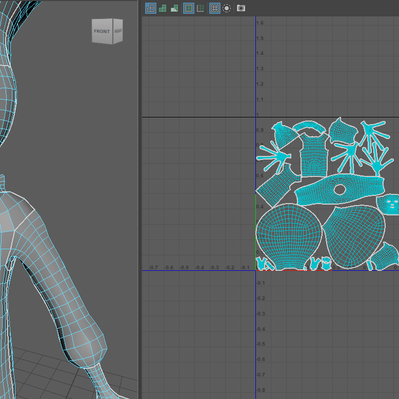Image resolution: width=399 pixels, height=399 pixels.
Task: Select the large round shell in the lower left
Action: [289, 236]
